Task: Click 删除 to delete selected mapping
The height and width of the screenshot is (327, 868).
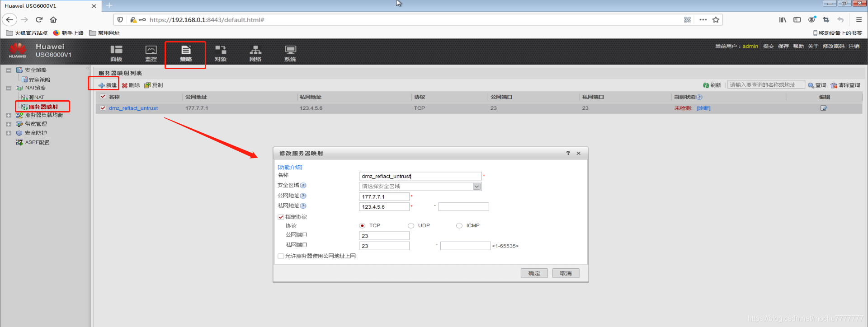Action: pyautogui.click(x=131, y=85)
